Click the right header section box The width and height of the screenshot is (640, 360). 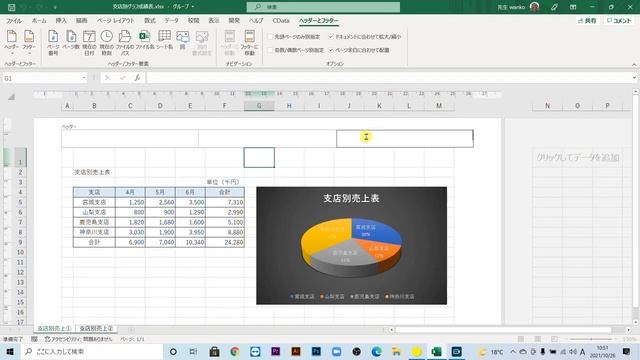[x=405, y=139]
